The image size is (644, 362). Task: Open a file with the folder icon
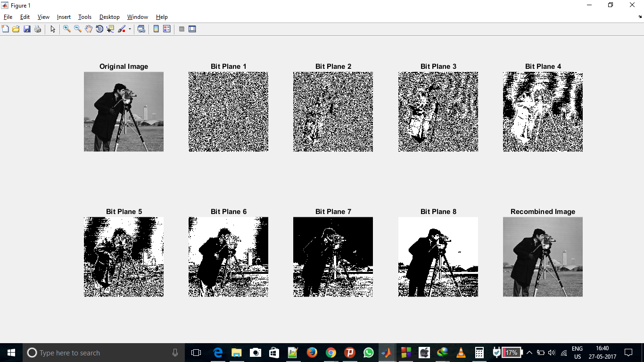(16, 29)
